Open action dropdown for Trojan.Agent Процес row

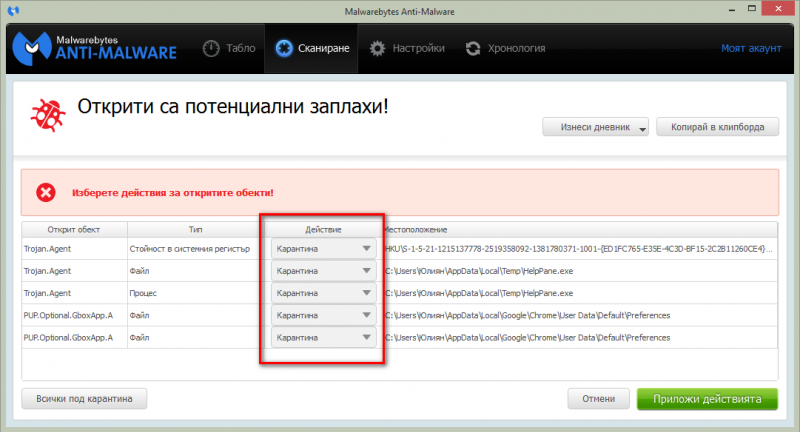click(x=323, y=293)
